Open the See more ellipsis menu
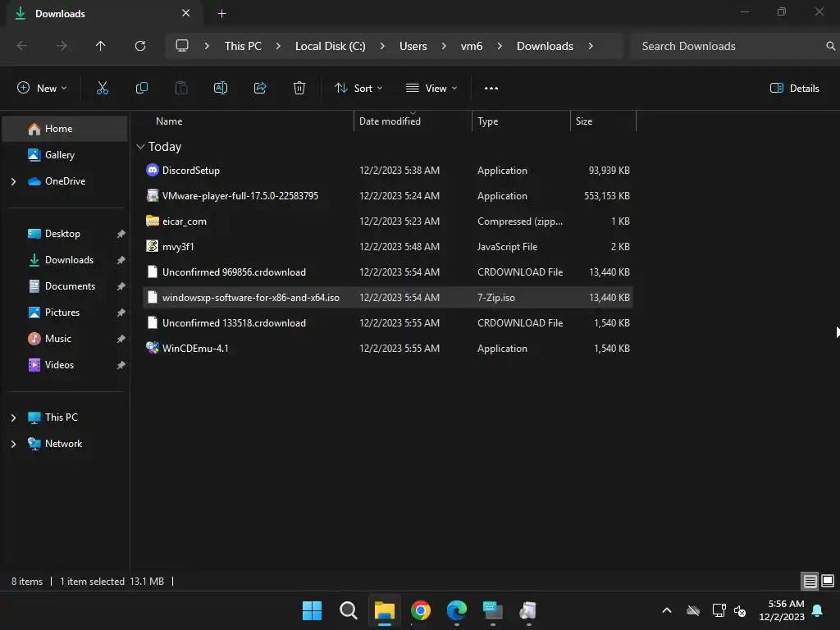 [x=491, y=89]
